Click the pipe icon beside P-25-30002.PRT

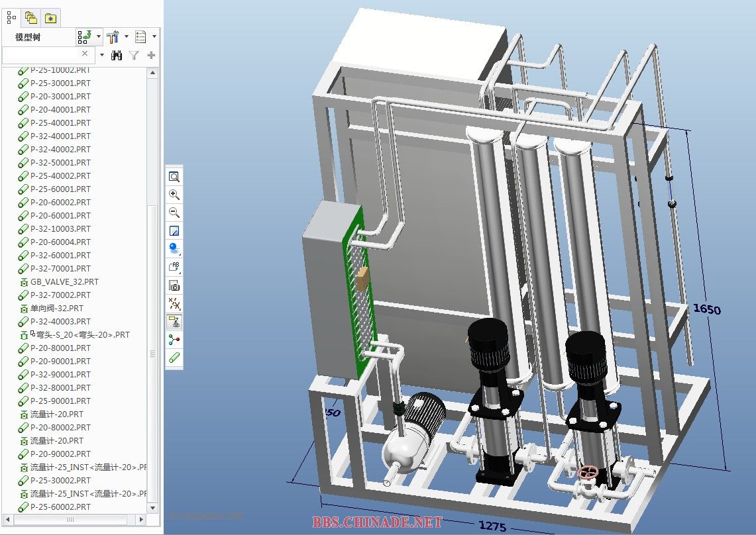click(x=23, y=481)
